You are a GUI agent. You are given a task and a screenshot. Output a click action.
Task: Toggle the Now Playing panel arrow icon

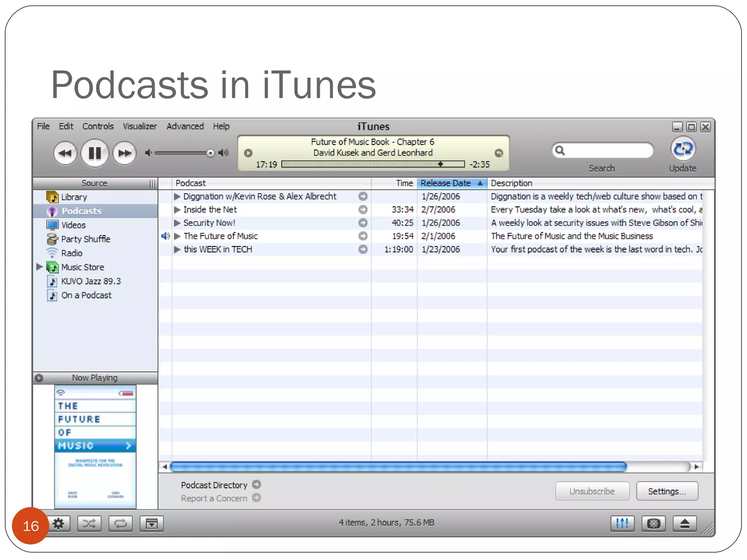coord(39,378)
